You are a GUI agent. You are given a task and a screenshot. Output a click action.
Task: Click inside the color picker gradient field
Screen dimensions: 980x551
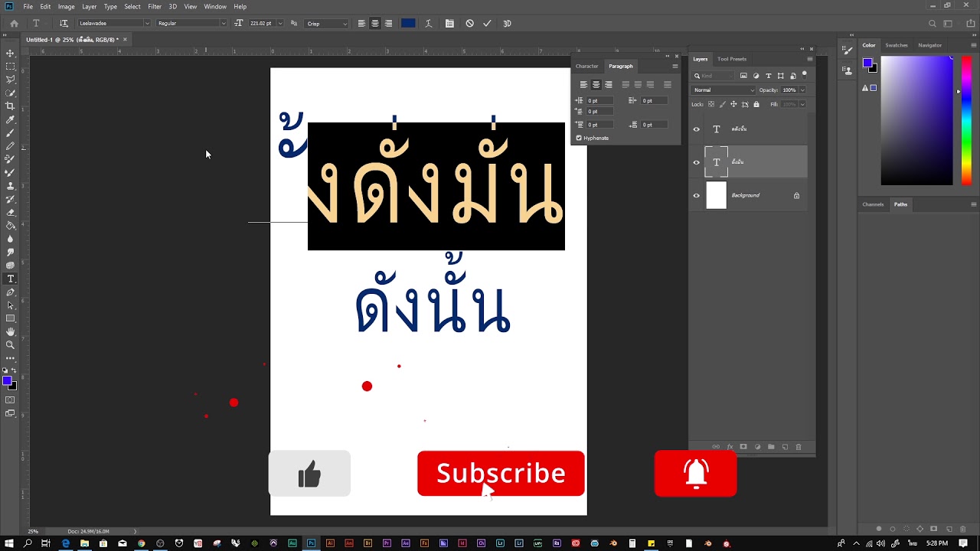pyautogui.click(x=916, y=121)
